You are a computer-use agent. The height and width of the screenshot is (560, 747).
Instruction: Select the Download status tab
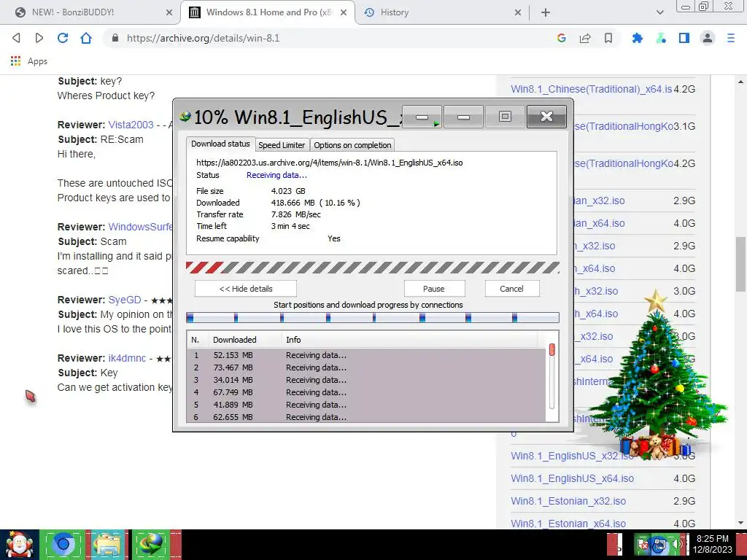220,144
